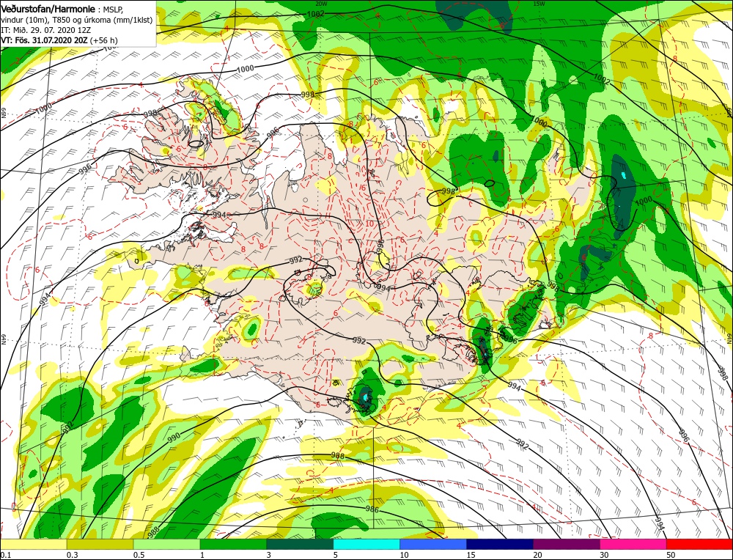
Task: Pick the cyan 5–10 legend swatch
Action: pos(366,544)
